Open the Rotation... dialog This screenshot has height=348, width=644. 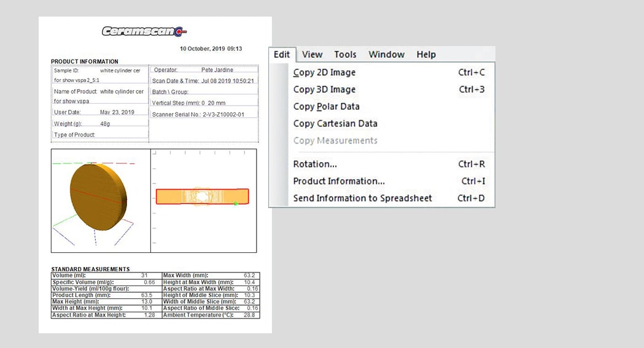tap(315, 164)
